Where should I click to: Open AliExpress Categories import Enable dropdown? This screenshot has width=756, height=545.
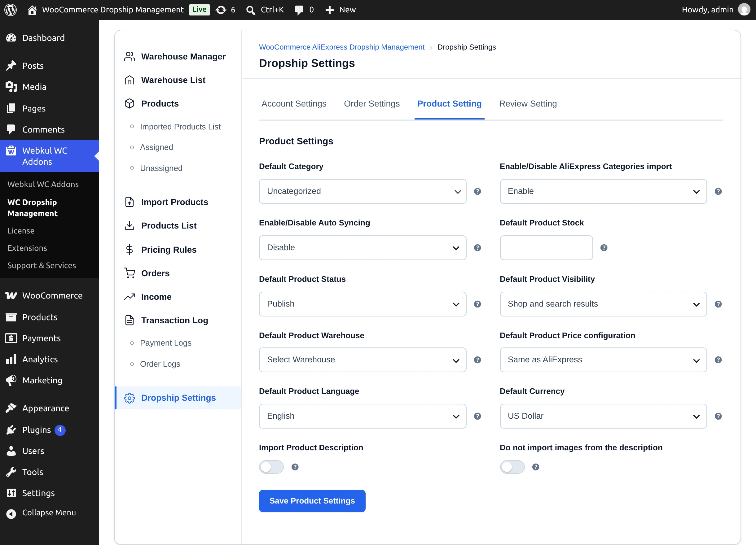[x=603, y=191]
